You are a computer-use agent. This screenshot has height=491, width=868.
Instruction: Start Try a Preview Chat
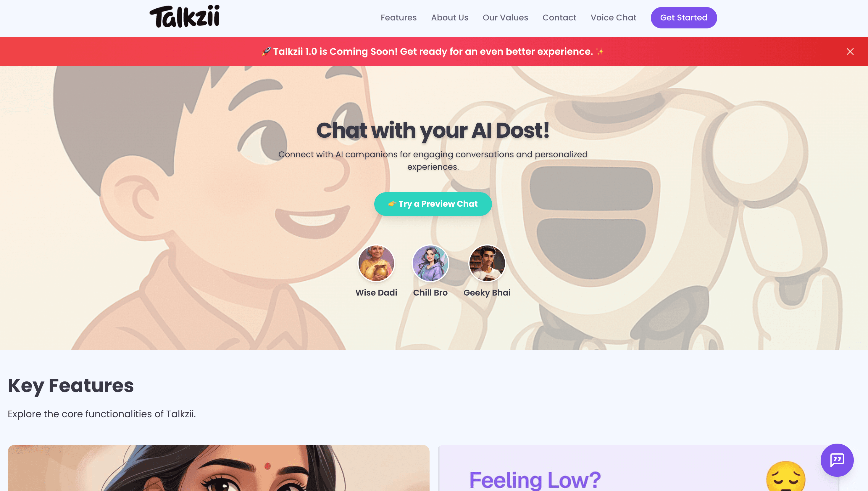[433, 204]
